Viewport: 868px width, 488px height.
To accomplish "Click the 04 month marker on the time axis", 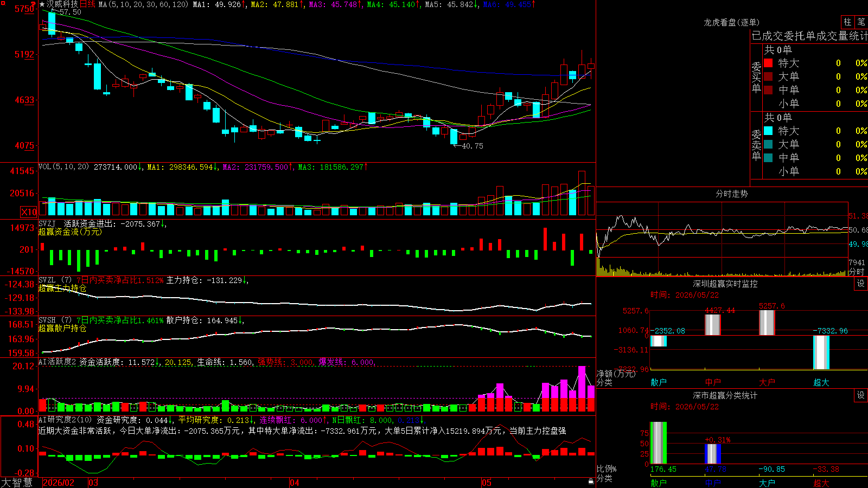I will click(x=295, y=483).
